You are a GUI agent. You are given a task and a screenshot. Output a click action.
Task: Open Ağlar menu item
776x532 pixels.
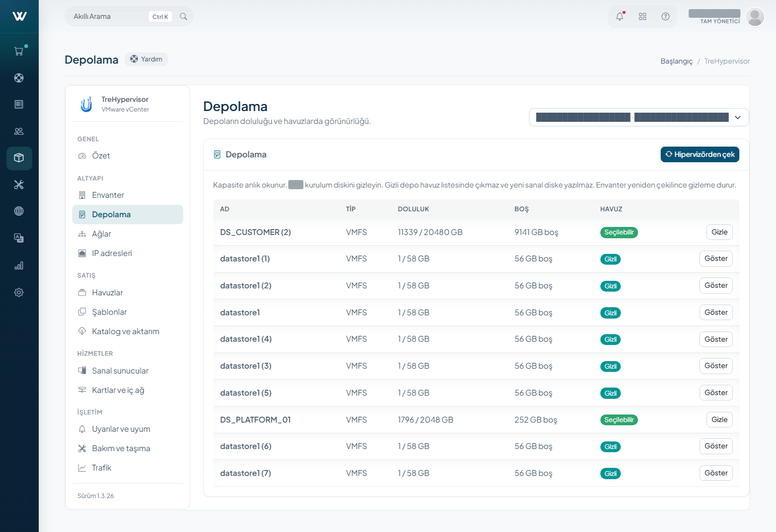(128, 234)
